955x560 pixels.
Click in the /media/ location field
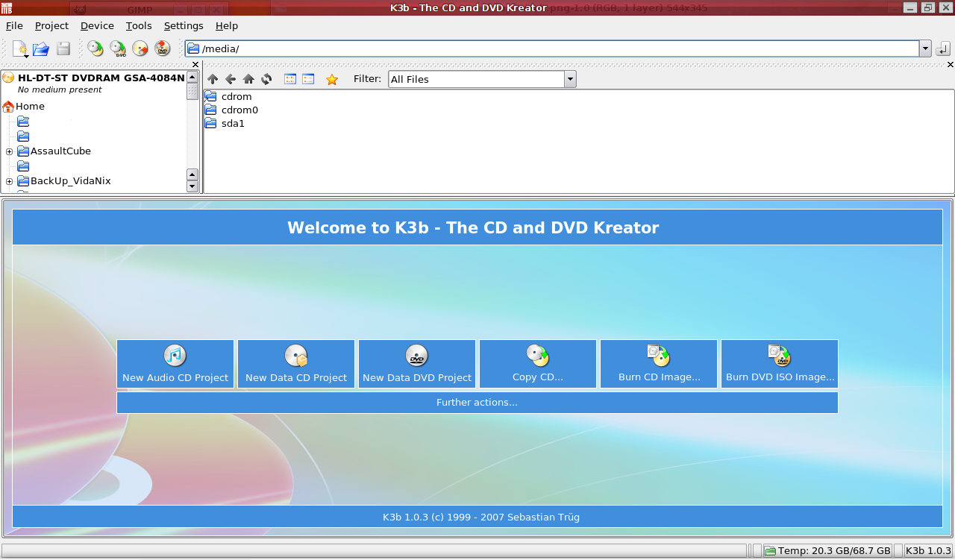[552, 48]
